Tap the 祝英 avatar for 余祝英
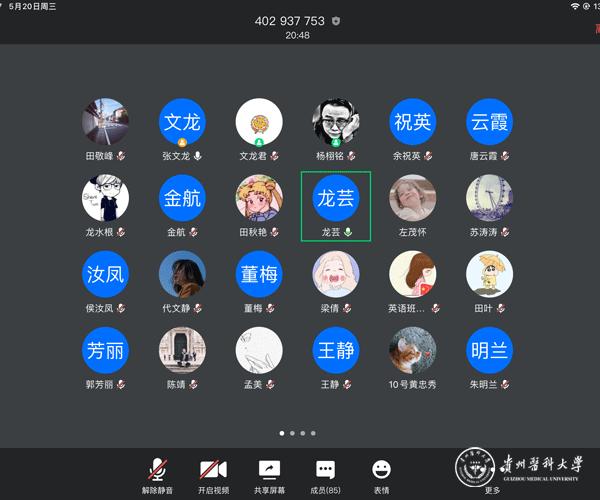The width and height of the screenshot is (600, 500). click(x=413, y=122)
